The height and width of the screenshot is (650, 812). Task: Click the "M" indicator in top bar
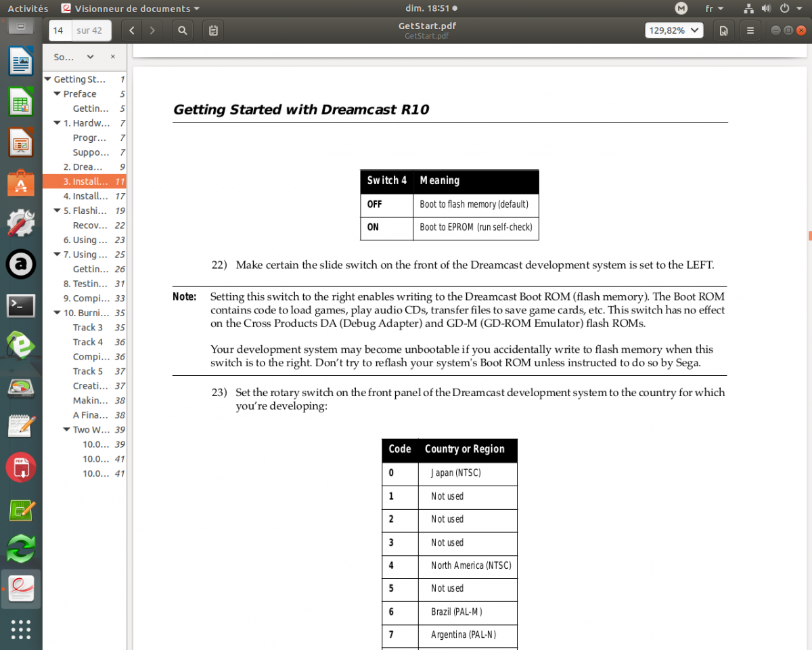click(x=681, y=8)
